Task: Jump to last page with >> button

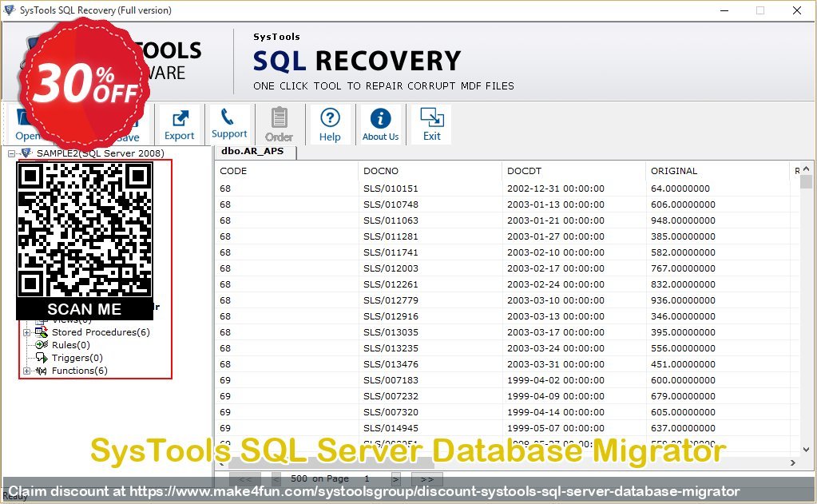Action: coord(426,479)
